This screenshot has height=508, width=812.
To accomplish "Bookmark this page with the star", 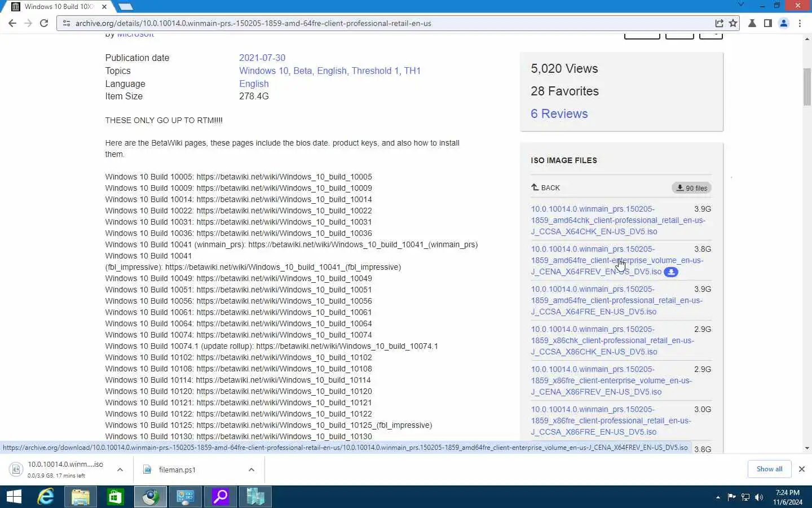I will tap(733, 23).
